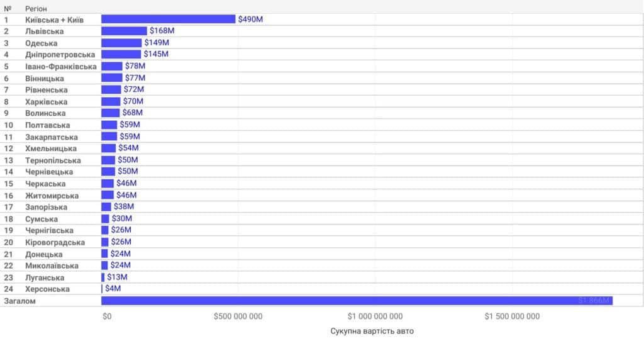Select the Полтавська region label

pos(48,125)
